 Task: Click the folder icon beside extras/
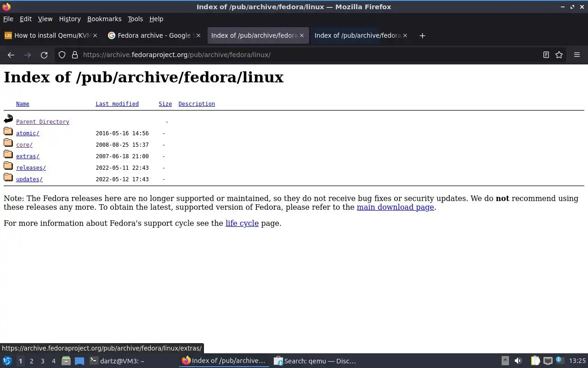[x=8, y=155]
